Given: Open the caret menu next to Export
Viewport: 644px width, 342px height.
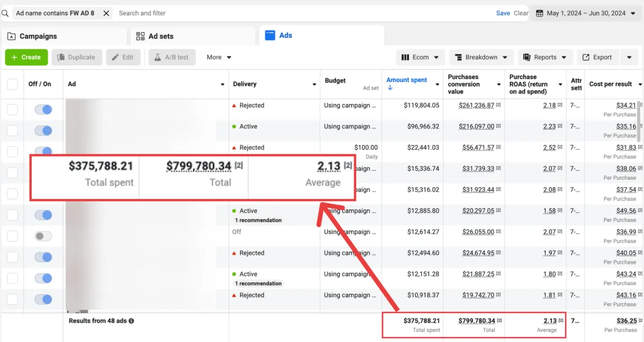Looking at the screenshot, I should [629, 57].
